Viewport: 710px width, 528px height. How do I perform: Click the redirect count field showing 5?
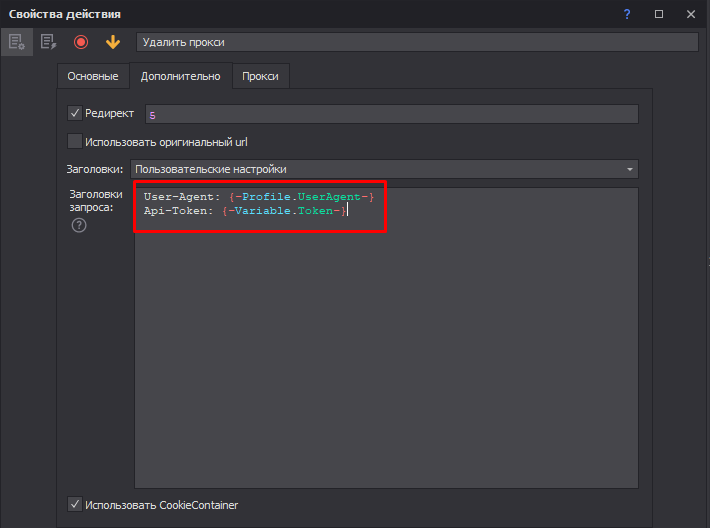pyautogui.click(x=391, y=114)
